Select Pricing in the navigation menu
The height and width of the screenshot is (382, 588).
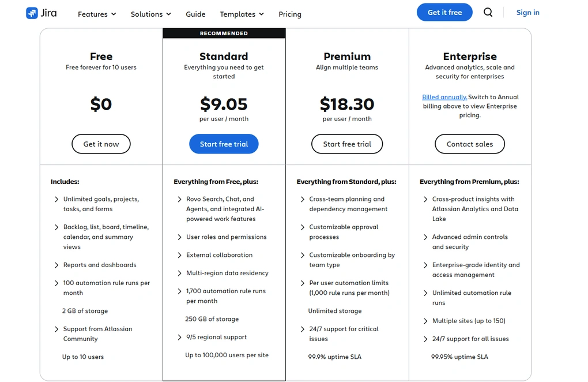click(x=290, y=14)
